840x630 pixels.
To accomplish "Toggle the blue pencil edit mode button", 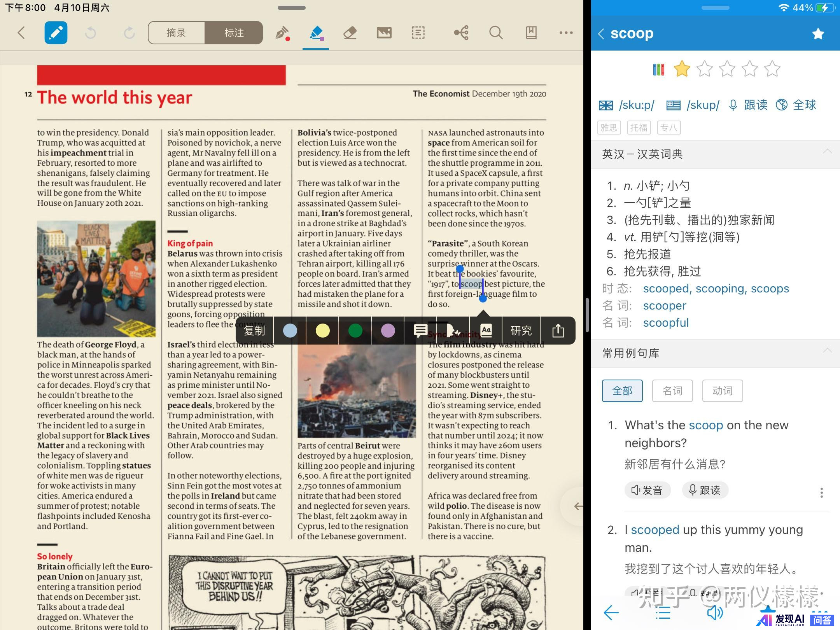I will (56, 33).
